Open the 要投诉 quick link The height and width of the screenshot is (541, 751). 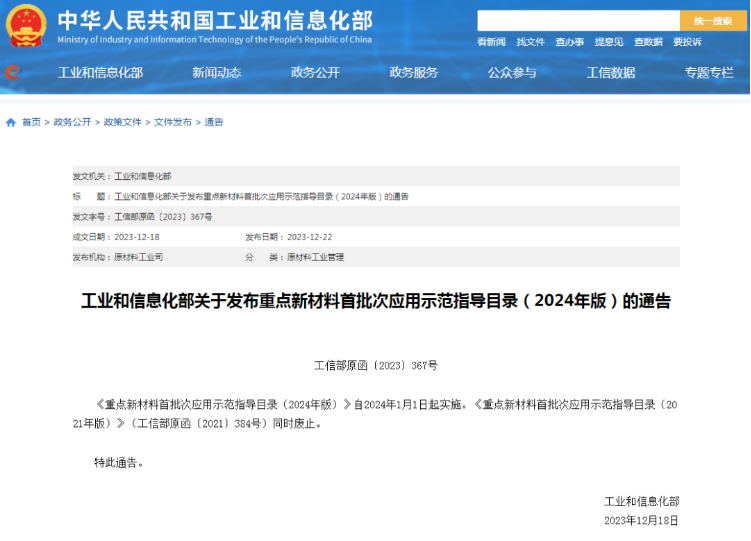coord(687,42)
